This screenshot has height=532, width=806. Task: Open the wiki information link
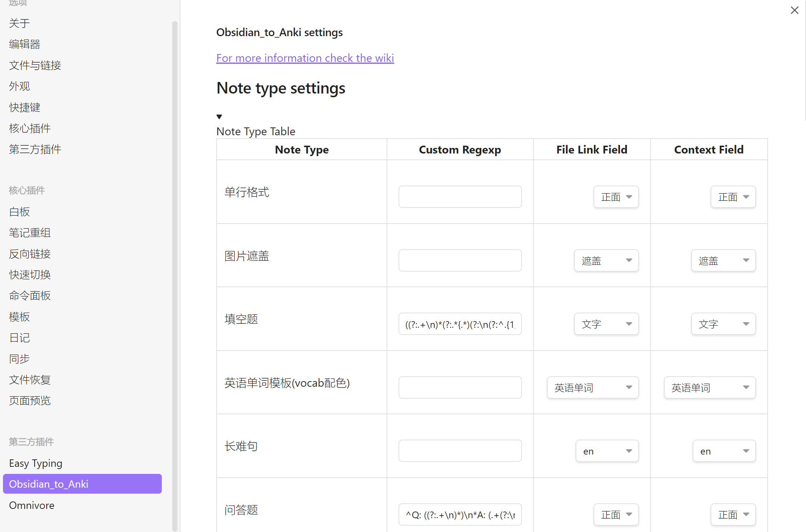pos(305,58)
